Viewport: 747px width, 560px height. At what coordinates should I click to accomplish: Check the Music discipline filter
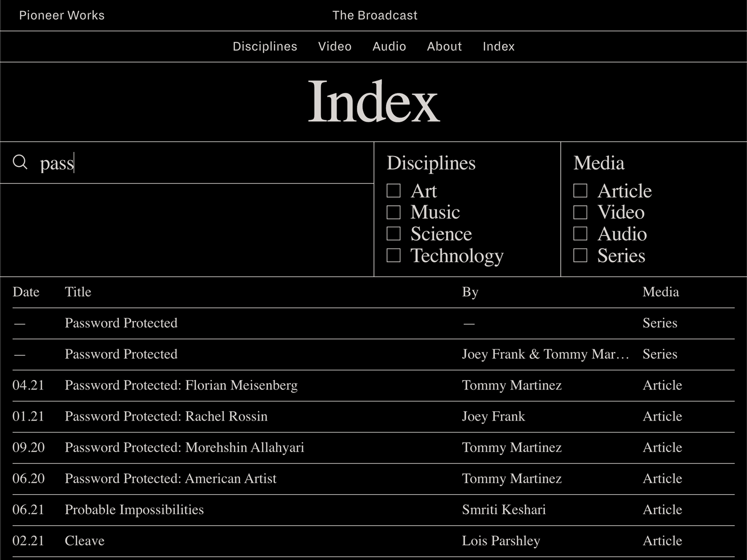[x=394, y=212]
